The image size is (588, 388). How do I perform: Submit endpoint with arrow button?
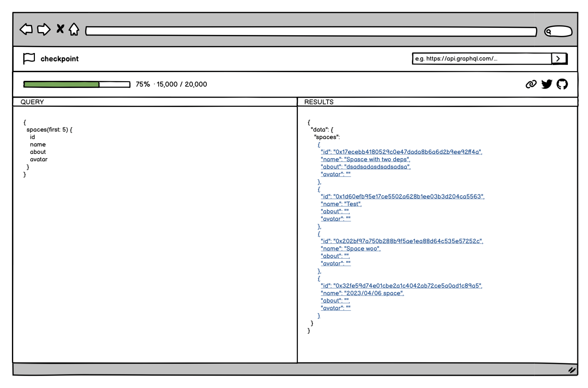tap(559, 59)
